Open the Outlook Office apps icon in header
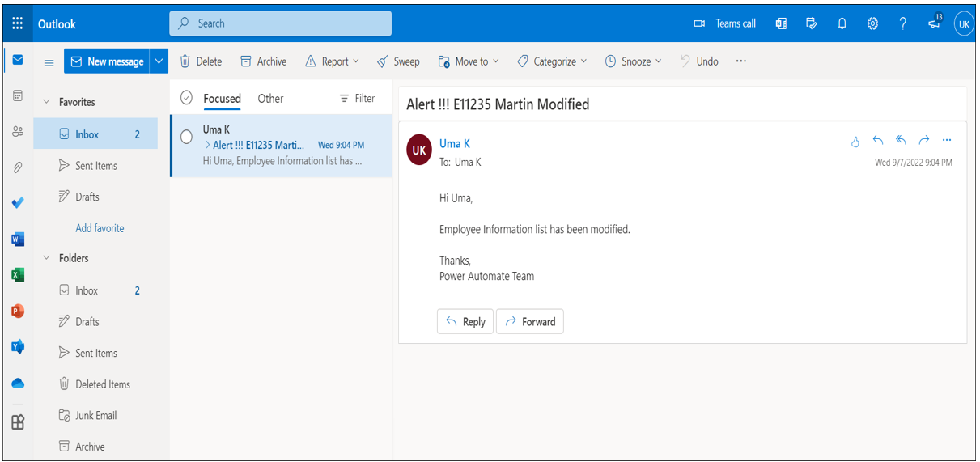Screen dimensions: 980x462 [781, 23]
